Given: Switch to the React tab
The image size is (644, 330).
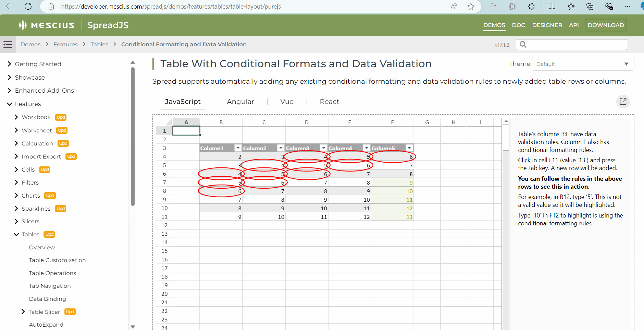Looking at the screenshot, I should pos(330,102).
